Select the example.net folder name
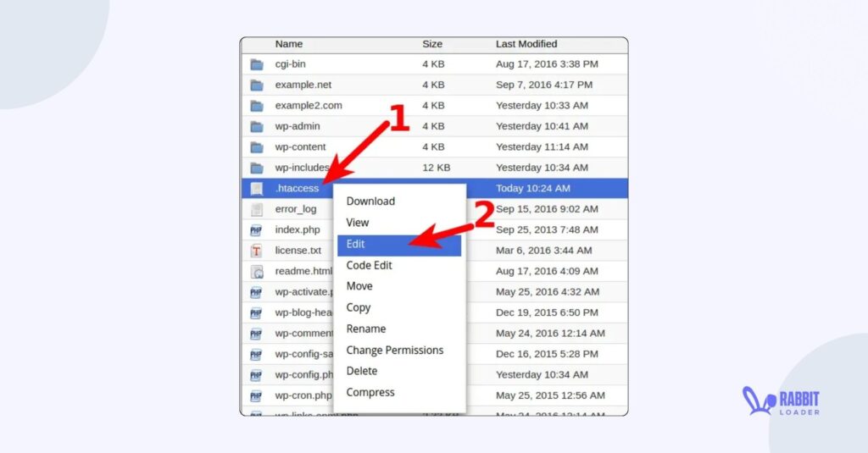 click(x=303, y=86)
